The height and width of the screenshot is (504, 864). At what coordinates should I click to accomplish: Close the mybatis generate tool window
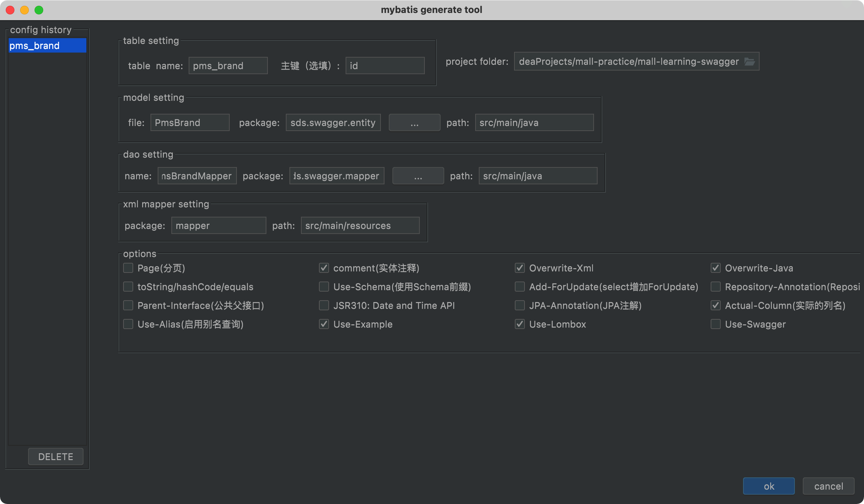pyautogui.click(x=10, y=10)
